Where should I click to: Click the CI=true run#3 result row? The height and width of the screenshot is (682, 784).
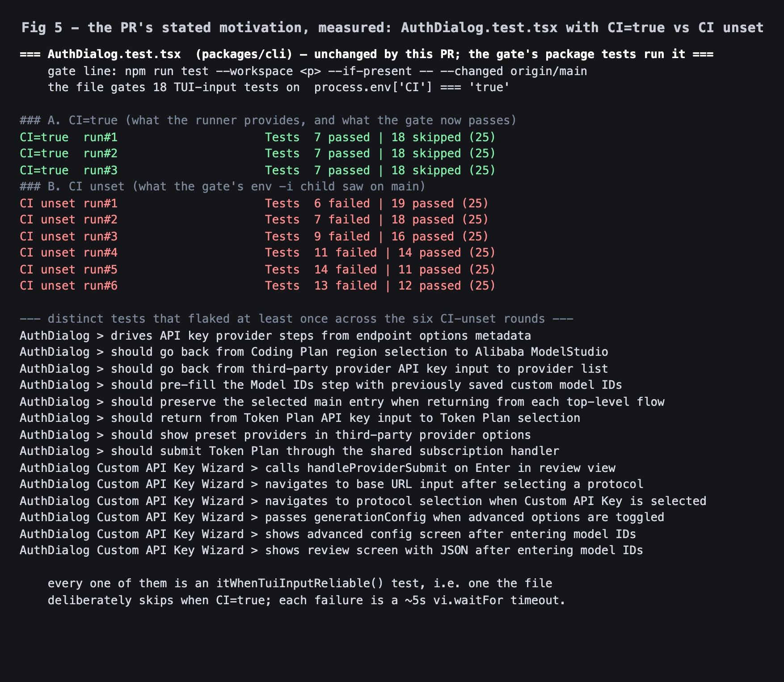(258, 170)
